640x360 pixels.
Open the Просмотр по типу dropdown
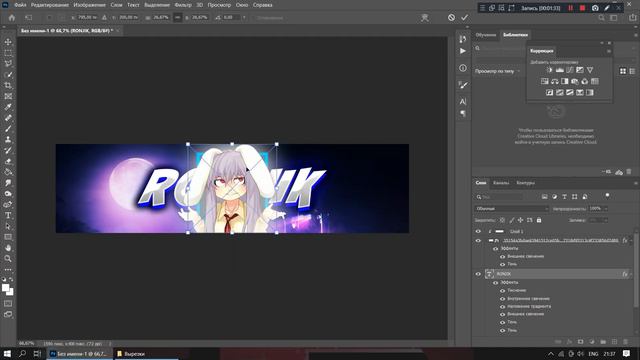(497, 71)
